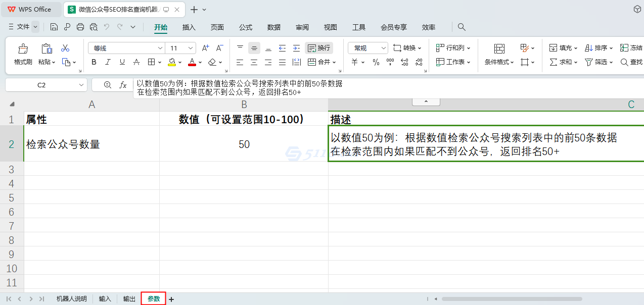Click the cut (剪切) scissors icon
The height and width of the screenshot is (305, 644).
(x=64, y=47)
